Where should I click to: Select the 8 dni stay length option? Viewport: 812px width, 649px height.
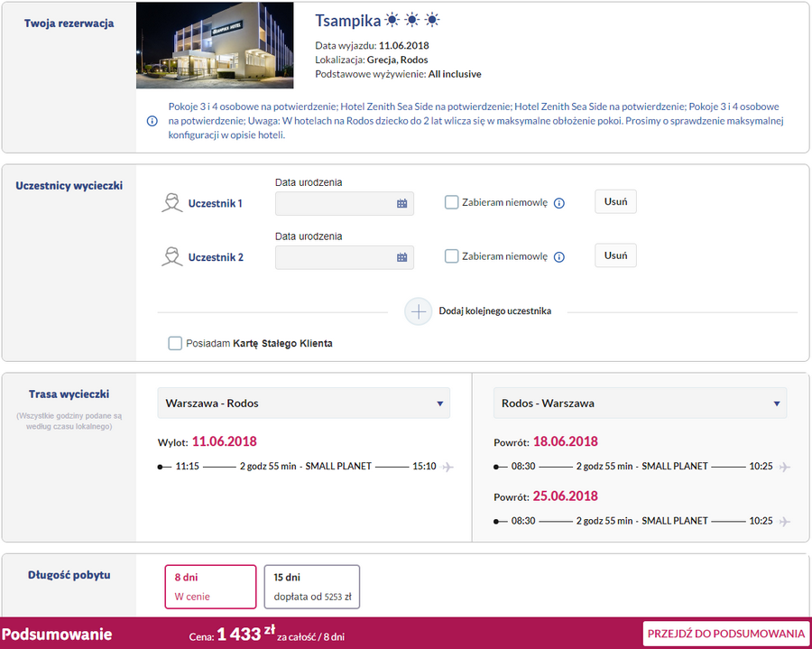click(x=211, y=587)
